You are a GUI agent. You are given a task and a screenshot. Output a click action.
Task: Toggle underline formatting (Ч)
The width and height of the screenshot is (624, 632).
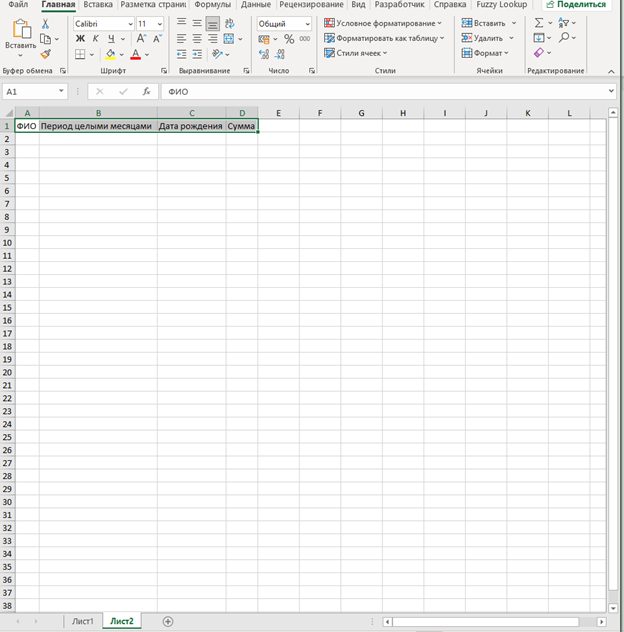point(111,39)
